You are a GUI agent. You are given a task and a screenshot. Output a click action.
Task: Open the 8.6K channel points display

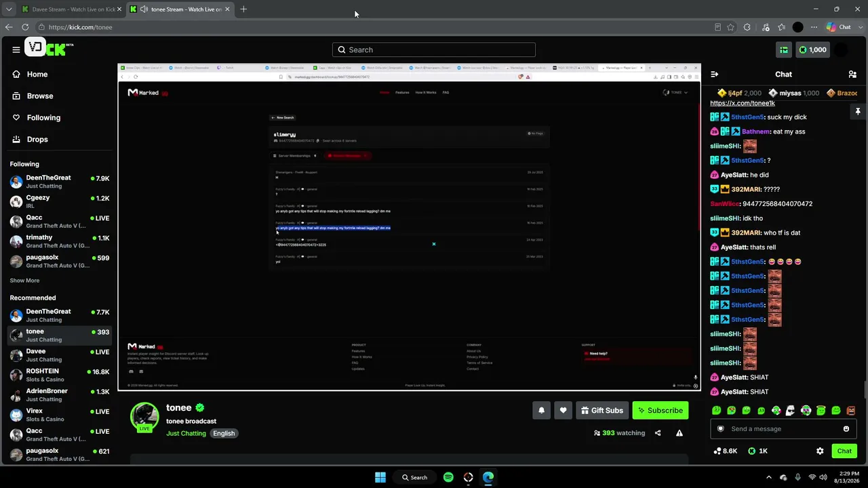coord(726,451)
